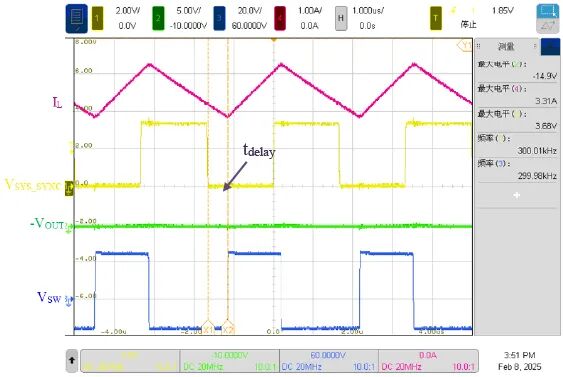Click the -10.0000V offset in the top bar
563x377 pixels.
coord(189,26)
